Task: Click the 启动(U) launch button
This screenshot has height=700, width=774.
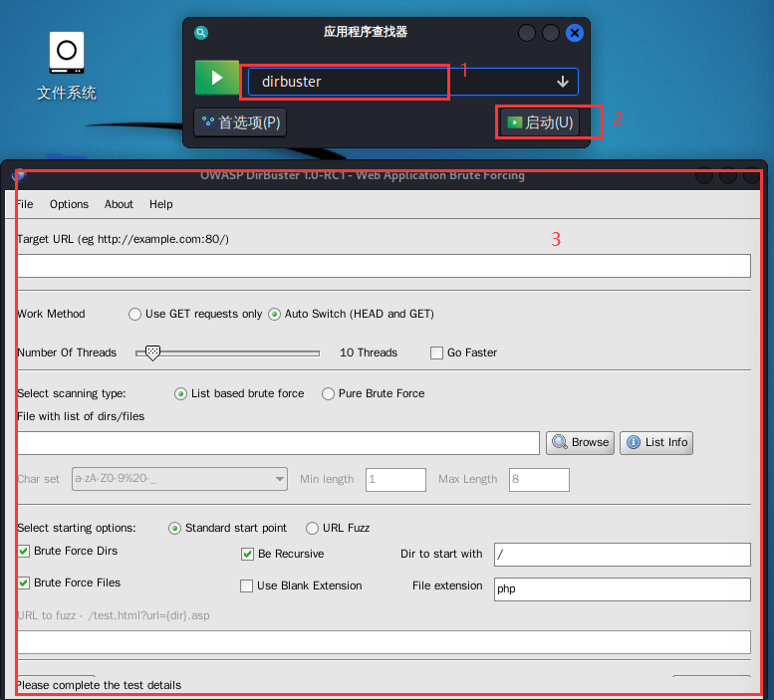Action: (x=540, y=122)
